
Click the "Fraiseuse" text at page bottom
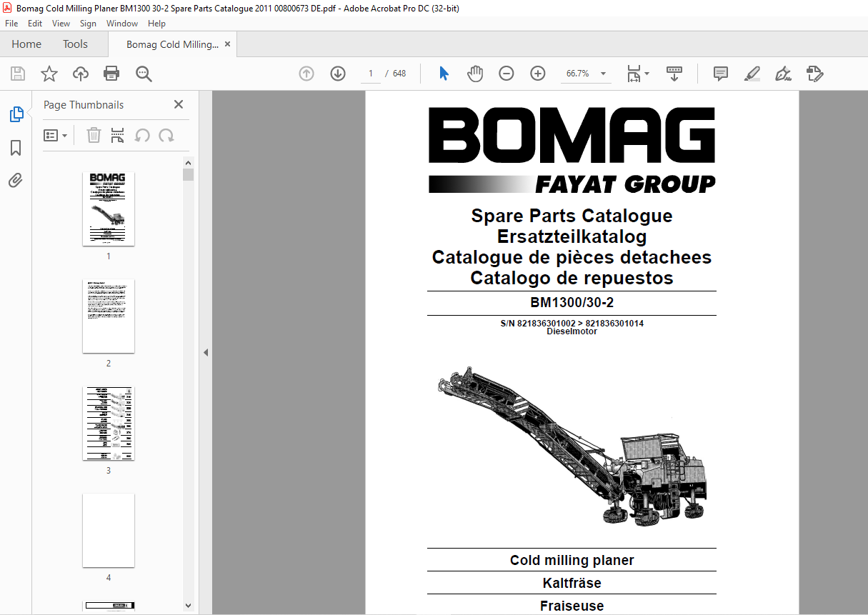click(x=572, y=606)
